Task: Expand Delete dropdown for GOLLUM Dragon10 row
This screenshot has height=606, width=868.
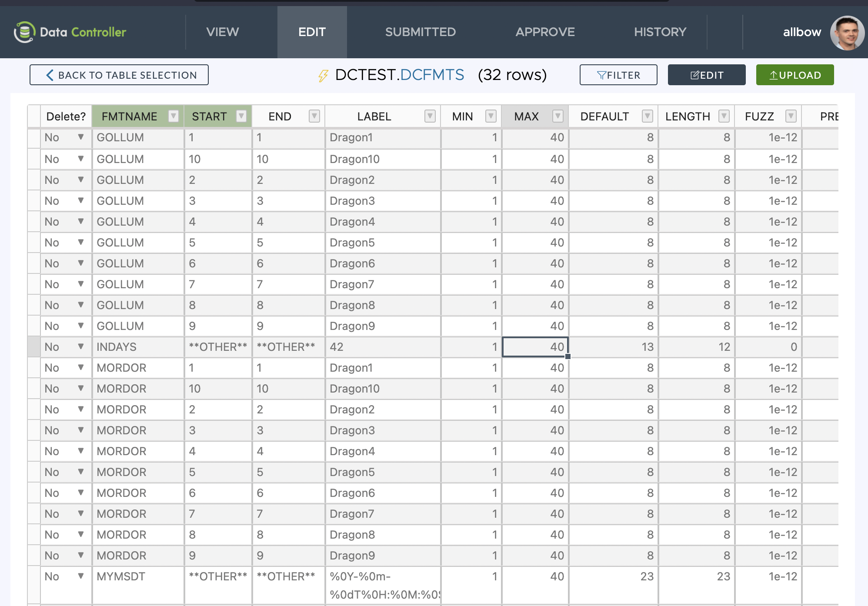Action: coord(81,159)
